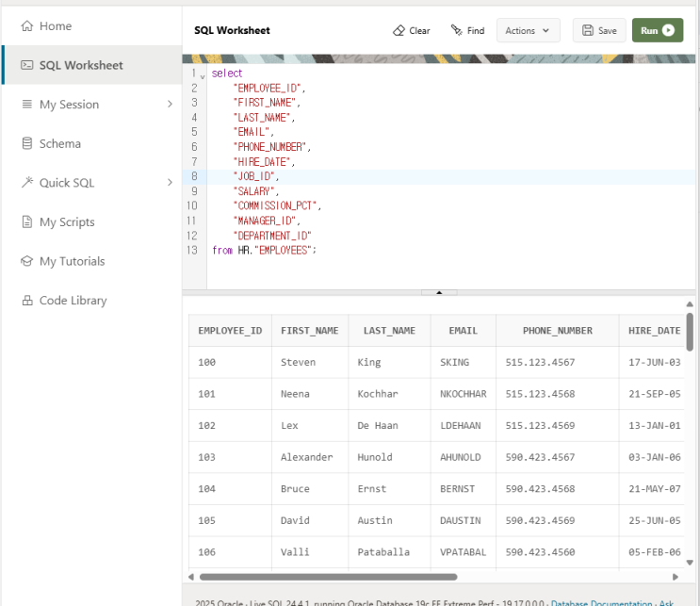Click the PHONE_NUMBER column header

click(557, 331)
